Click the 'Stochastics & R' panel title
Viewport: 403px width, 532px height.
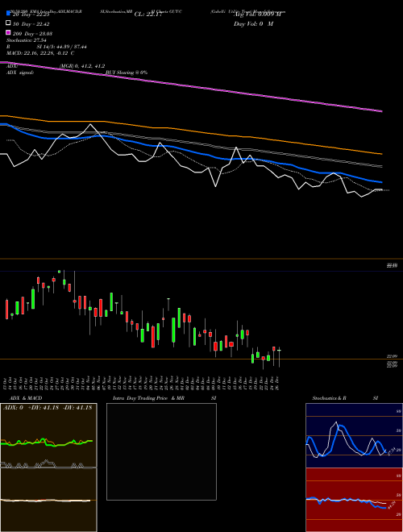329,398
